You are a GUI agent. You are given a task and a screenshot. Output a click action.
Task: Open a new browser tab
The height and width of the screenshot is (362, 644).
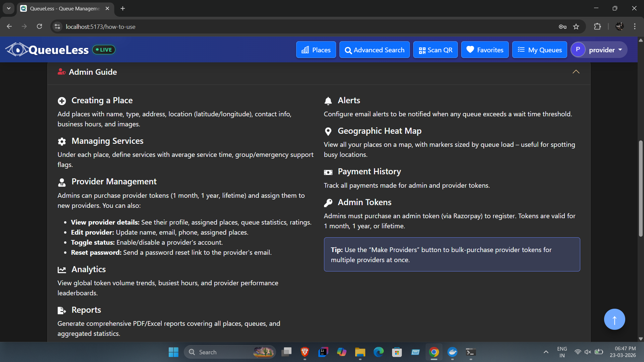point(123,8)
